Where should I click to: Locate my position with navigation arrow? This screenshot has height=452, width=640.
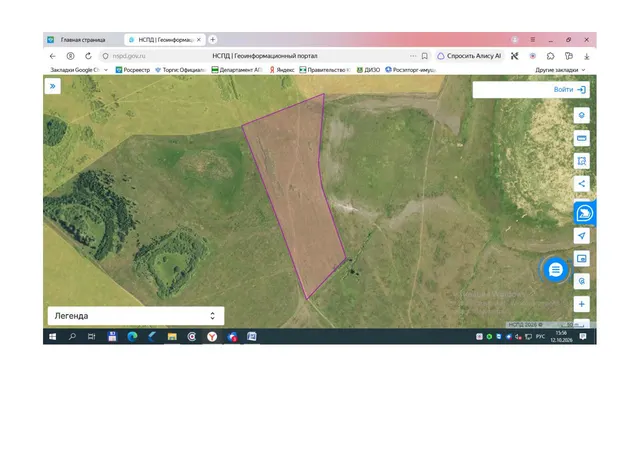point(582,236)
